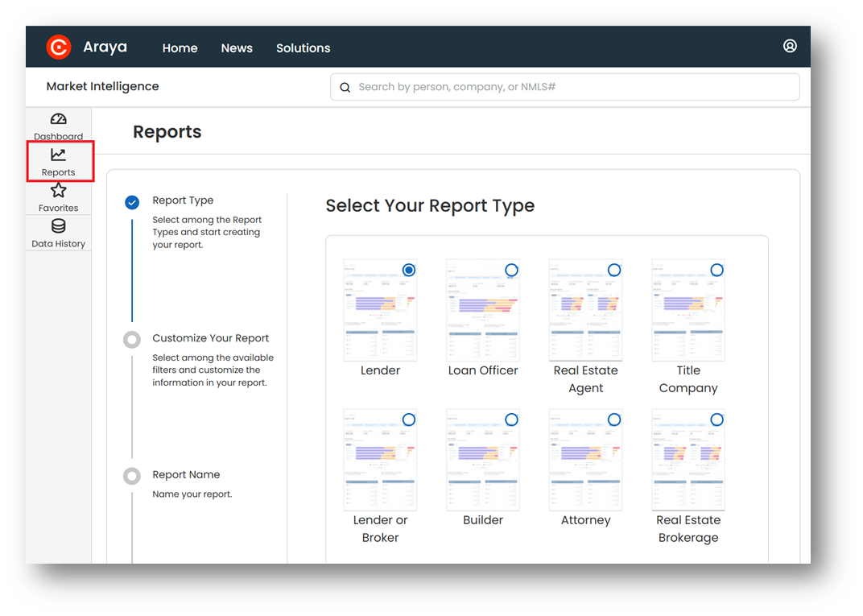Focus the person, company, or NMLS# search field
863x616 pixels.
coord(564,87)
